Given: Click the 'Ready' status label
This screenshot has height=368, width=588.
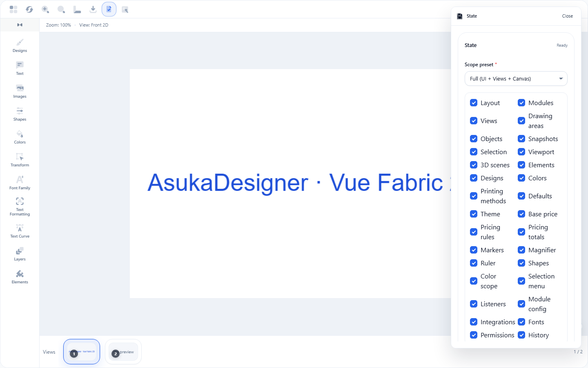Looking at the screenshot, I should pos(562,45).
